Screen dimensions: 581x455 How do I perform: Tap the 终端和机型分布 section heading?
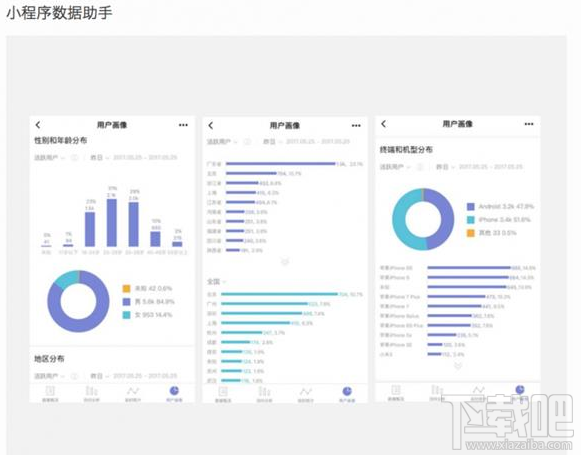pos(406,150)
